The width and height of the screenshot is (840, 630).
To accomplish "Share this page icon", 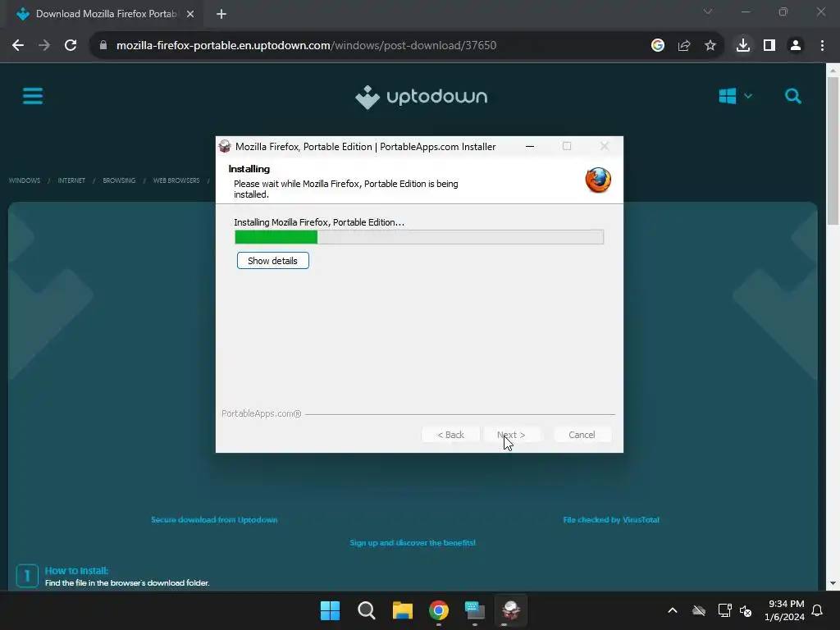I will point(684,46).
